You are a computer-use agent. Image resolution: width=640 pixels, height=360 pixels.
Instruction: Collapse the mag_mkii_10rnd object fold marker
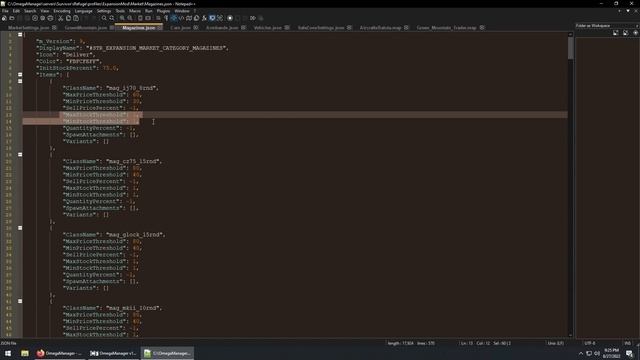(x=20, y=301)
